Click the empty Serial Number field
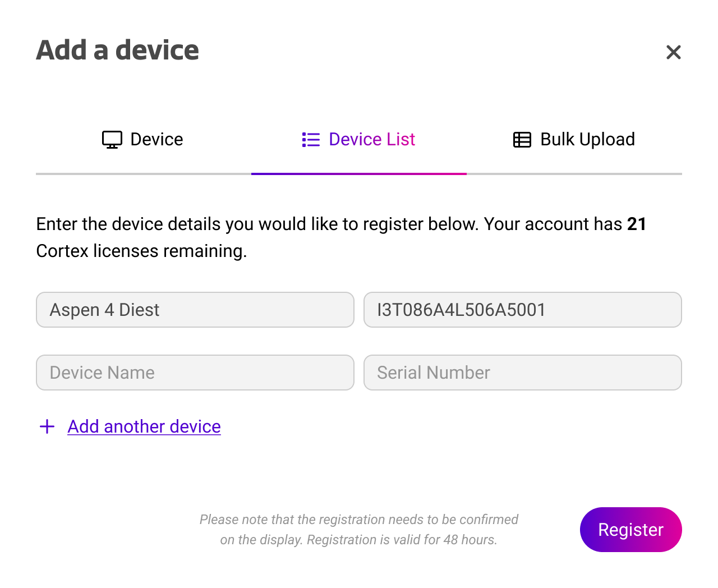This screenshot has width=718, height=588. click(523, 373)
